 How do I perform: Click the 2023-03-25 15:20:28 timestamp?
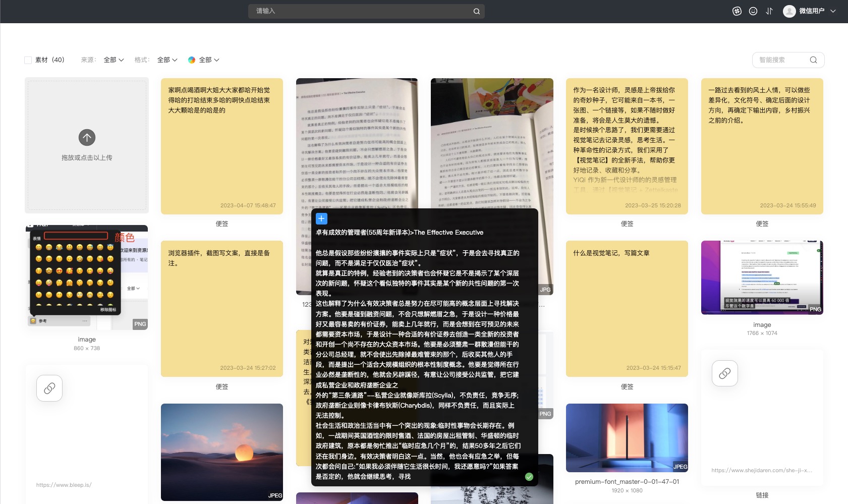653,205
